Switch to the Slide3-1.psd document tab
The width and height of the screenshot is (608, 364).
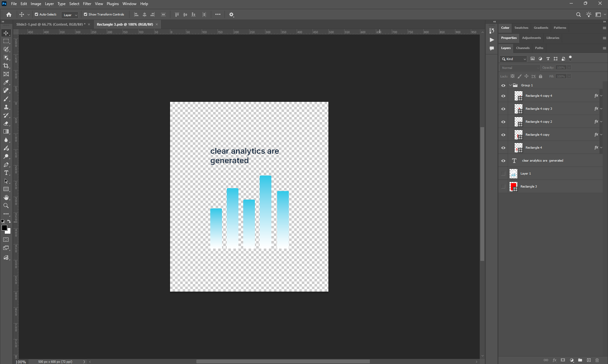[51, 24]
